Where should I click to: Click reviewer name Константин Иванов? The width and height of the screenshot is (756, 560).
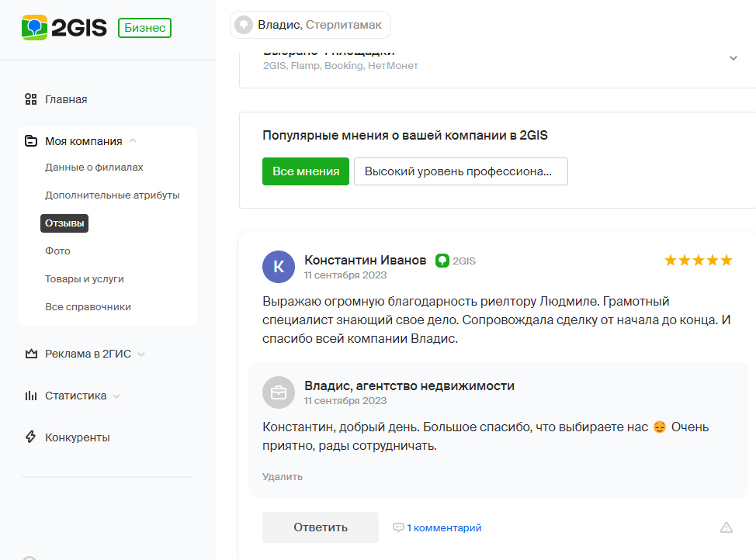[x=365, y=261]
